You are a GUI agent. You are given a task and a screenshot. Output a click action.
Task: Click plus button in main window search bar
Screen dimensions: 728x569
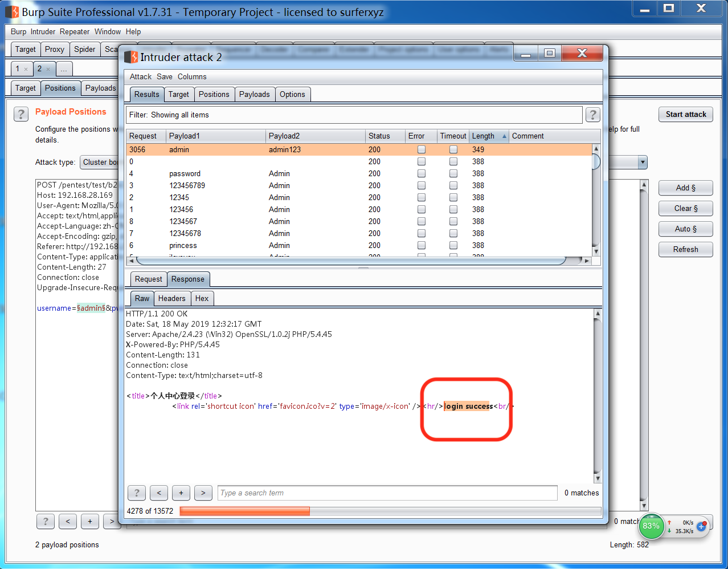tap(90, 521)
